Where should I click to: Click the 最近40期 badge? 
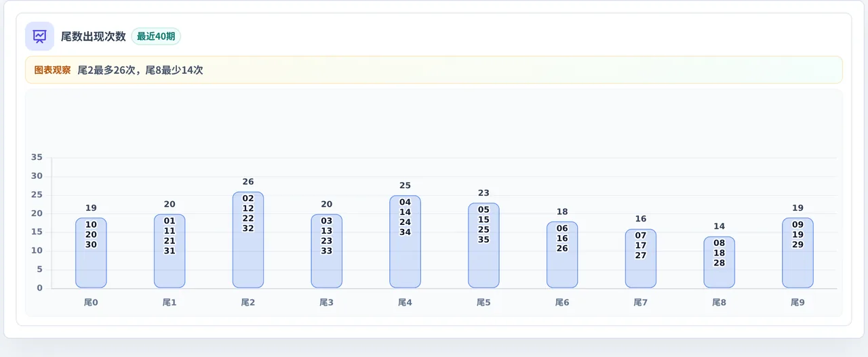click(156, 37)
